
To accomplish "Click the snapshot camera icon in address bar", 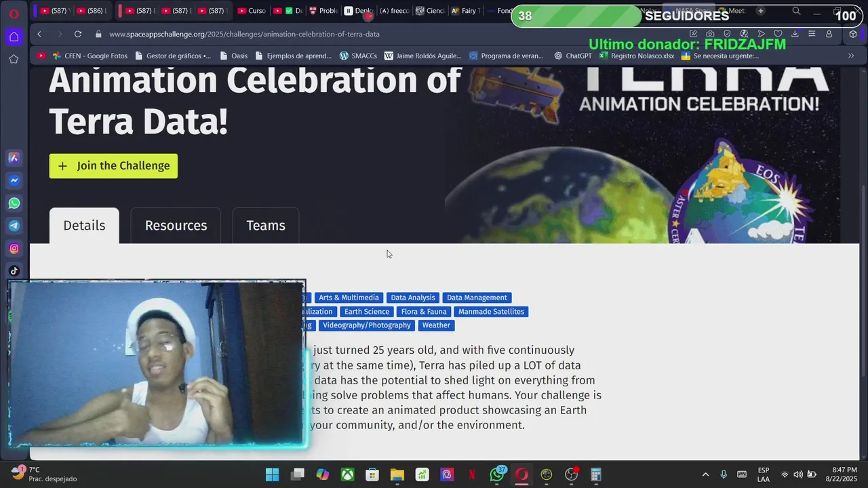I will pyautogui.click(x=710, y=34).
